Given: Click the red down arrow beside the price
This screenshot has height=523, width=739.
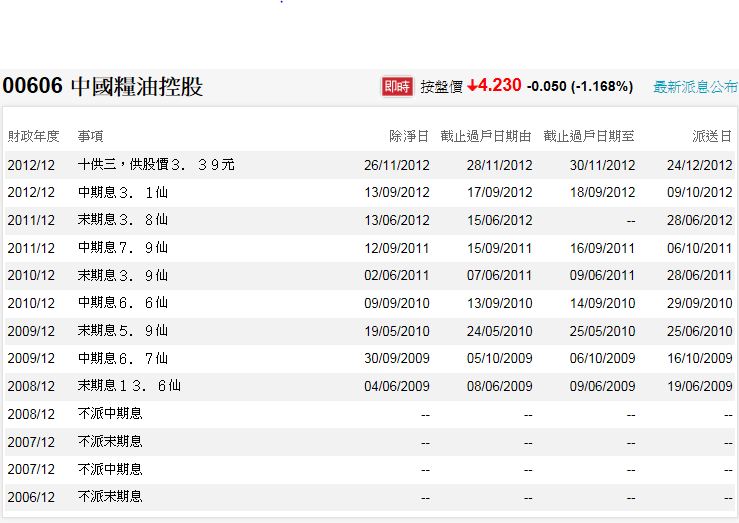Looking at the screenshot, I should point(472,86).
